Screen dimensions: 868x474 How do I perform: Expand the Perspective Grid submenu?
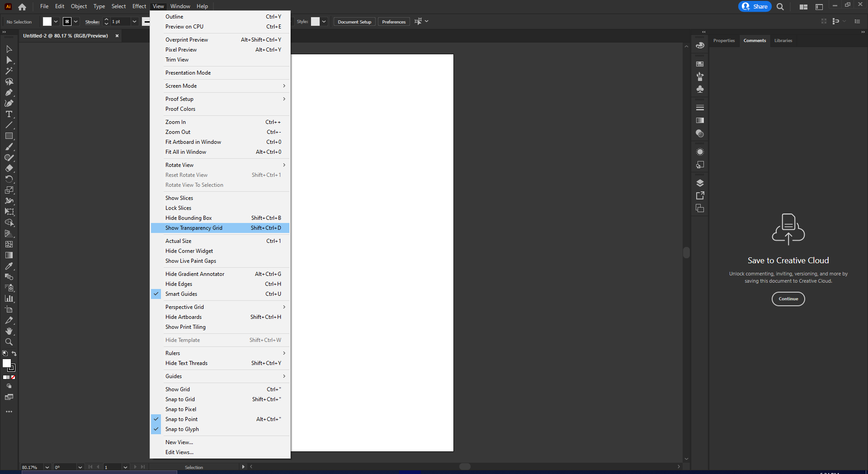[220, 307]
